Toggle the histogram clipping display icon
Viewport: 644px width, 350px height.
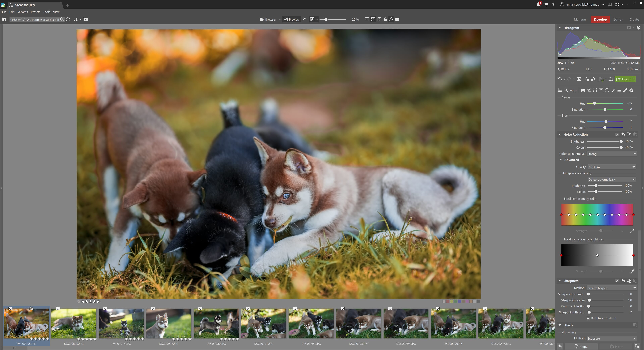[x=629, y=28]
